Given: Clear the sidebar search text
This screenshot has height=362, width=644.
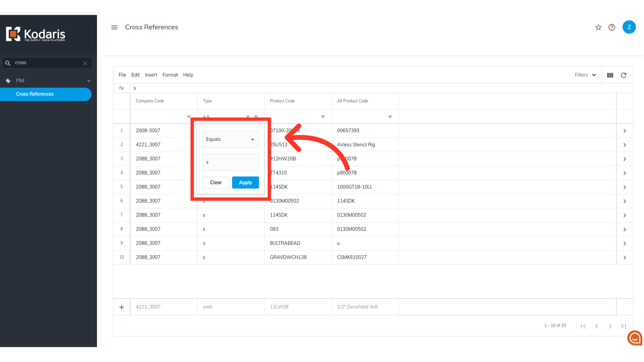Looking at the screenshot, I should pos(85,63).
